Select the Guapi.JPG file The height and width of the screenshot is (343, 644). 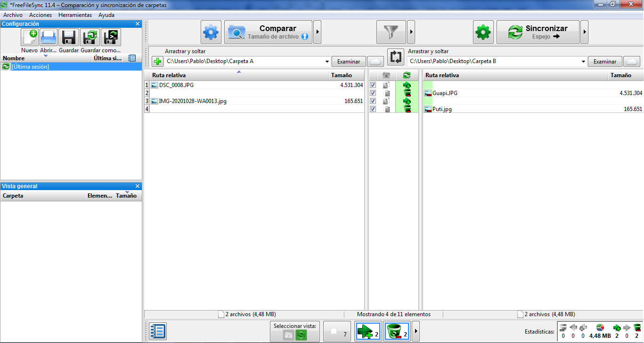pyautogui.click(x=445, y=93)
